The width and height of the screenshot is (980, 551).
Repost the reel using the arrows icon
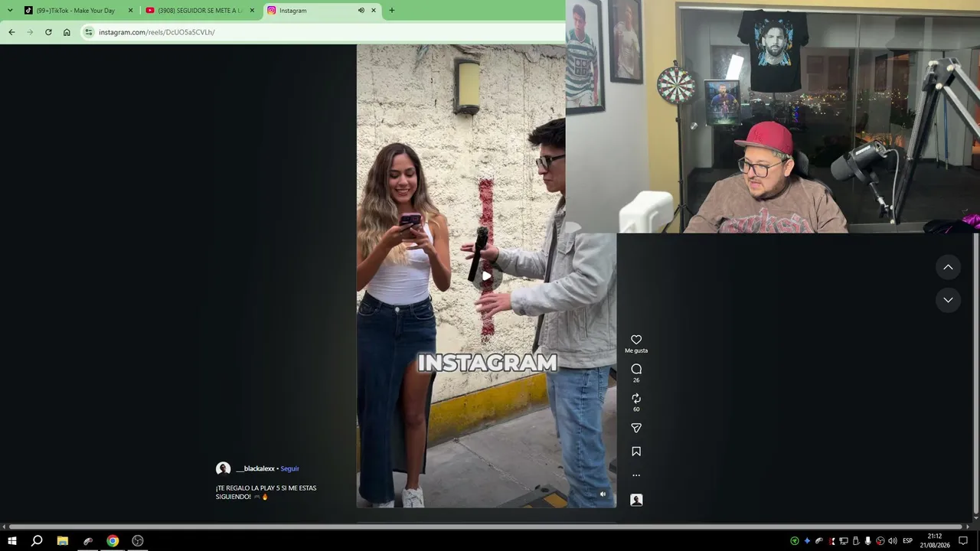636,398
